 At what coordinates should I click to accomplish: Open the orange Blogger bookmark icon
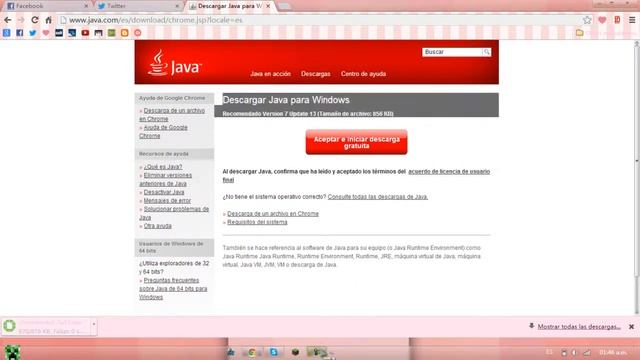[x=124, y=33]
